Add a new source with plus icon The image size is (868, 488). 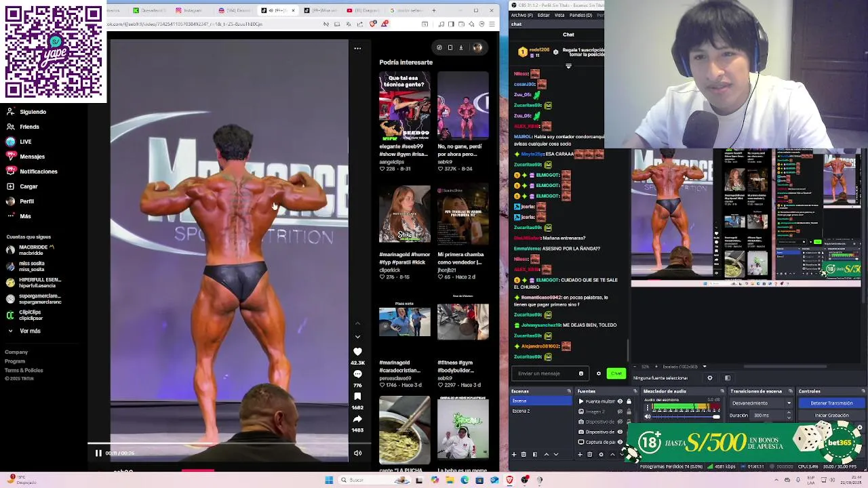(580, 455)
